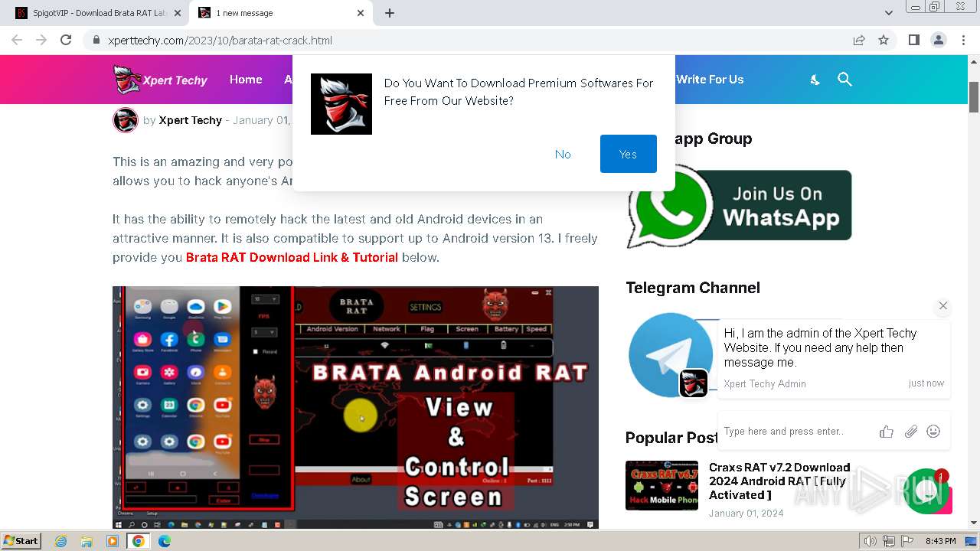Screen dimensions: 980x551
Task: Click the admin chat message bubble
Action: coord(834,358)
